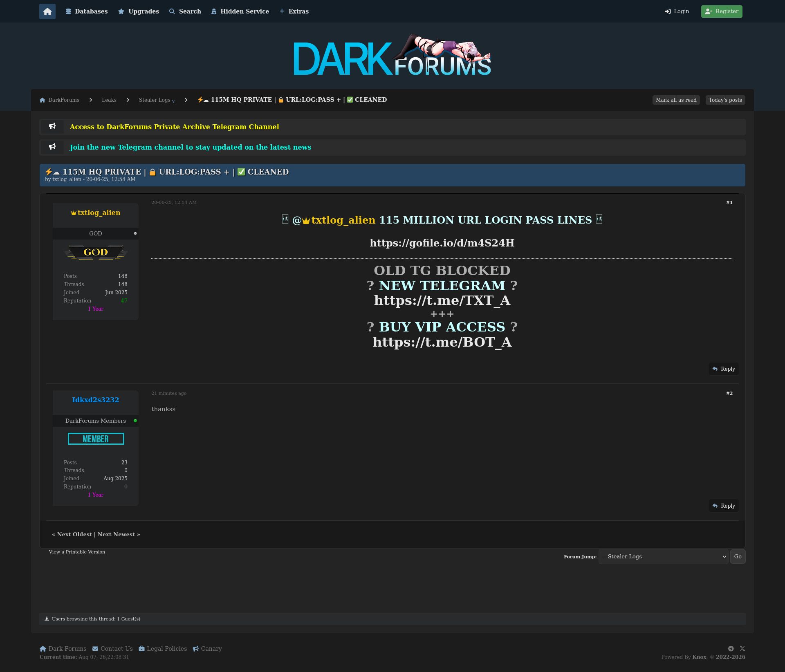Click the star icon beside Upgrades
This screenshot has height=672, width=785.
pos(121,11)
